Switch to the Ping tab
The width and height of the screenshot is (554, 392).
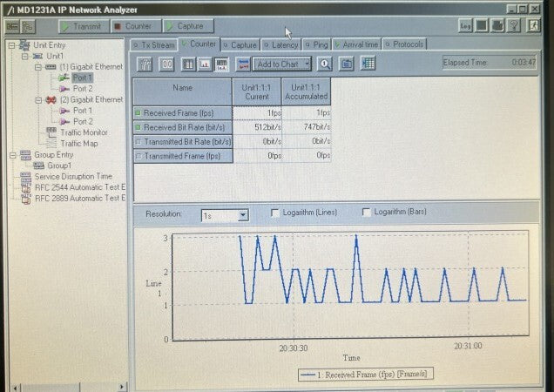pos(317,45)
